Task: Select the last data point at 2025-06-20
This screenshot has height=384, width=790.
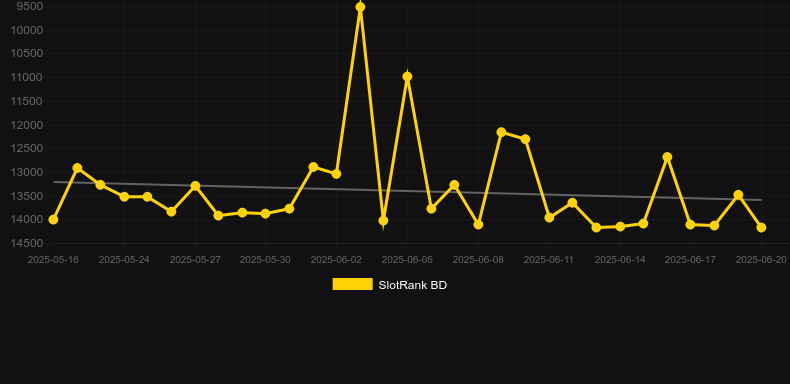Action: click(761, 228)
